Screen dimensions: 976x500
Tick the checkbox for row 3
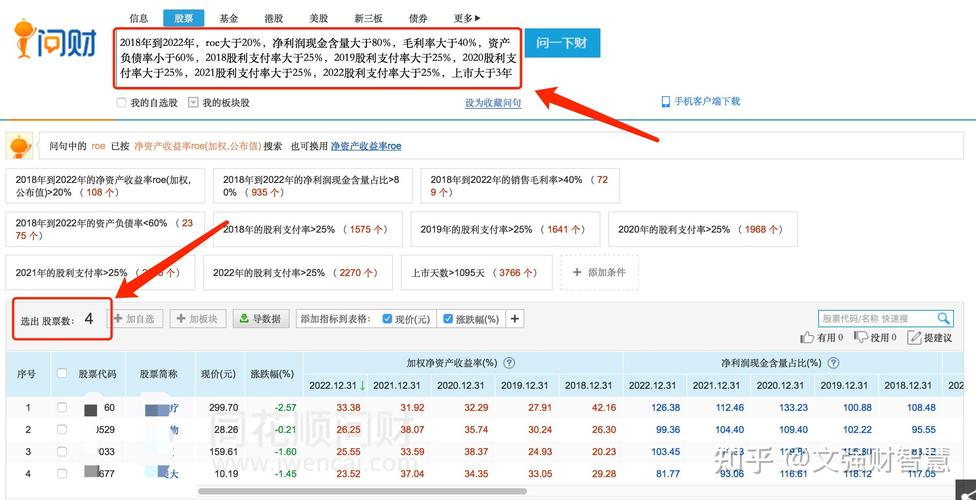[62, 451]
